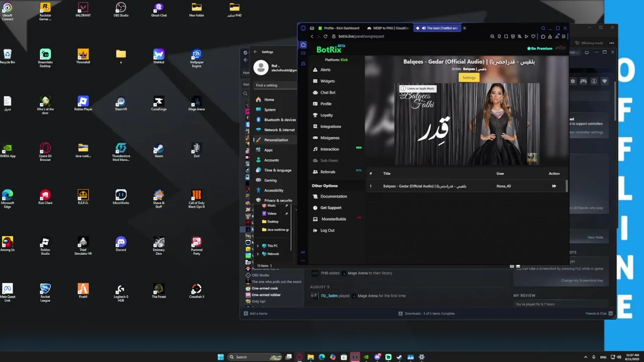This screenshot has width=644, height=362.
Task: Select Chat Bot in BotRix sidebar
Action: (324, 93)
